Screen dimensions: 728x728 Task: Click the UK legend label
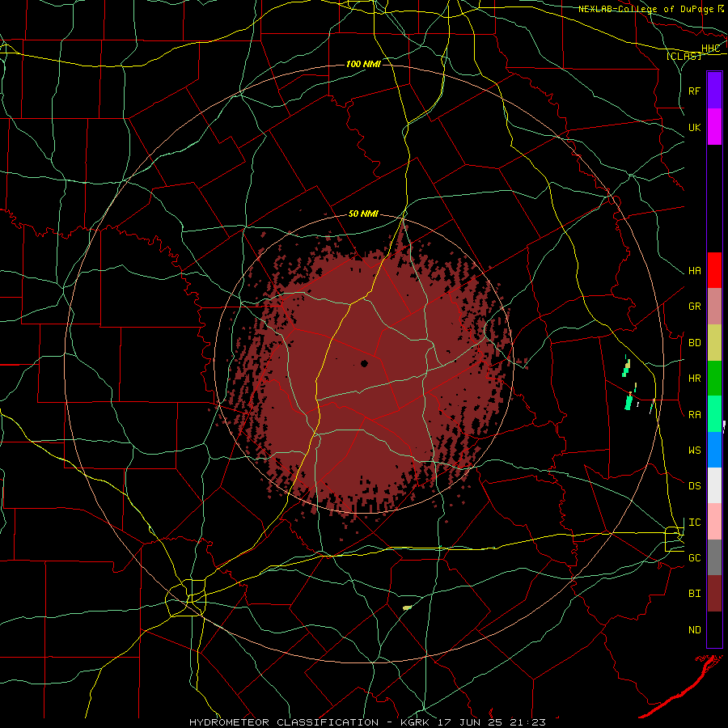[x=694, y=128]
